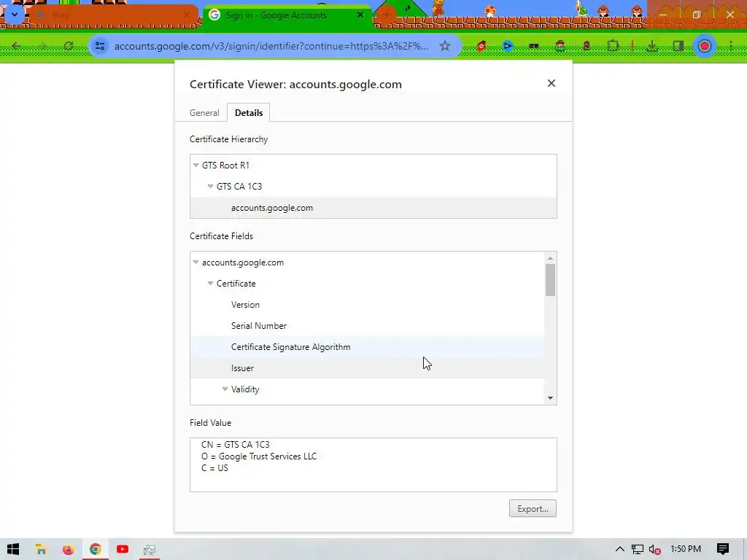The image size is (747, 560).
Task: Open File Explorer from taskbar
Action: (41, 550)
